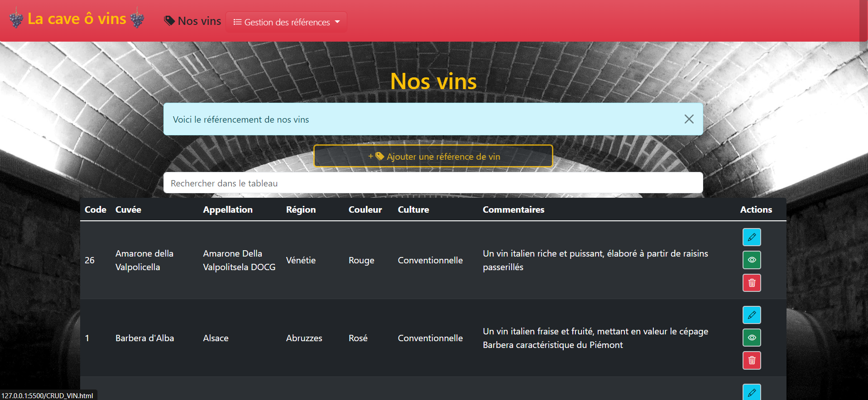View details of Barbera d'Alba with eye icon
The width and height of the screenshot is (868, 400).
(x=752, y=338)
